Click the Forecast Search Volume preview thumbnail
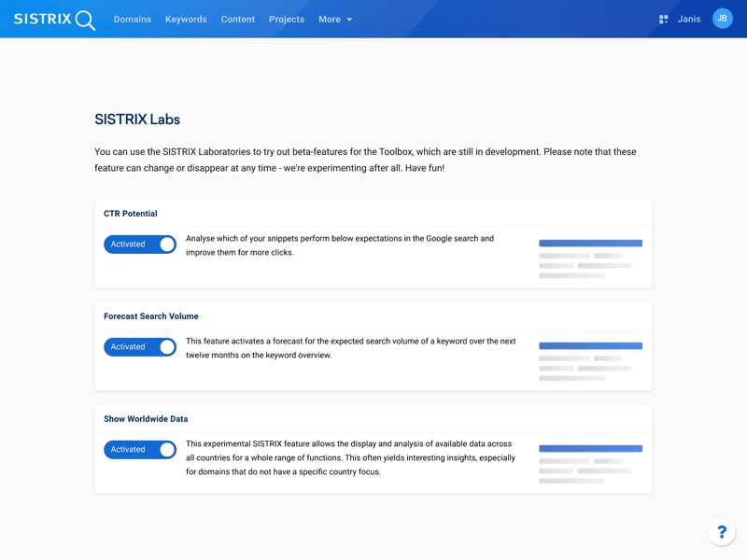 590,361
